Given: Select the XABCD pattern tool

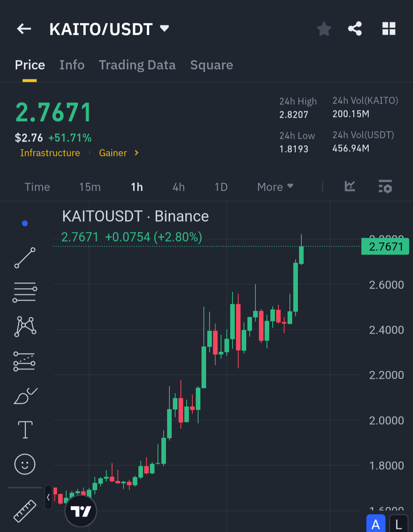Looking at the screenshot, I should pos(25,326).
